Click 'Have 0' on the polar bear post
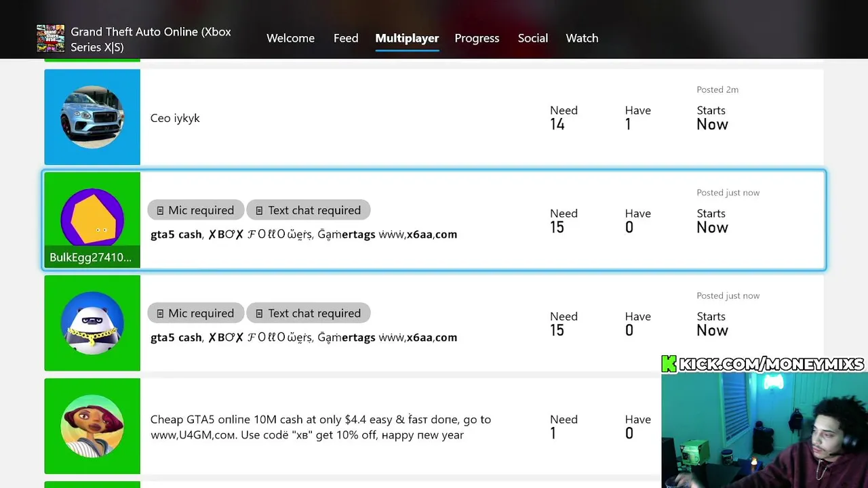The image size is (868, 488). tap(637, 323)
